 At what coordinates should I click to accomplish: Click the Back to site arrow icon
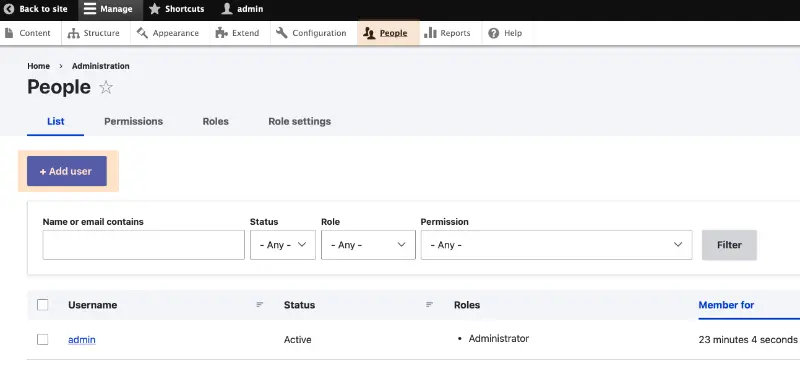[9, 9]
